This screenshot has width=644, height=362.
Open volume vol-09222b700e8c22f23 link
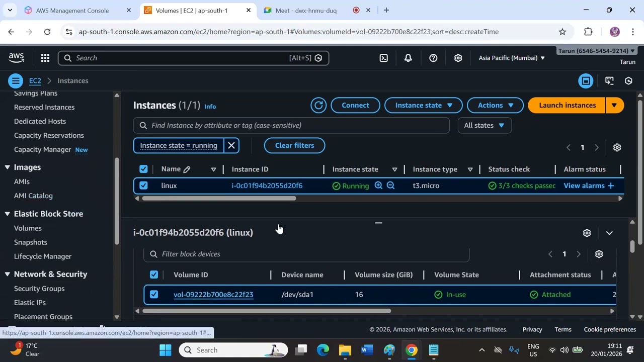point(213,295)
